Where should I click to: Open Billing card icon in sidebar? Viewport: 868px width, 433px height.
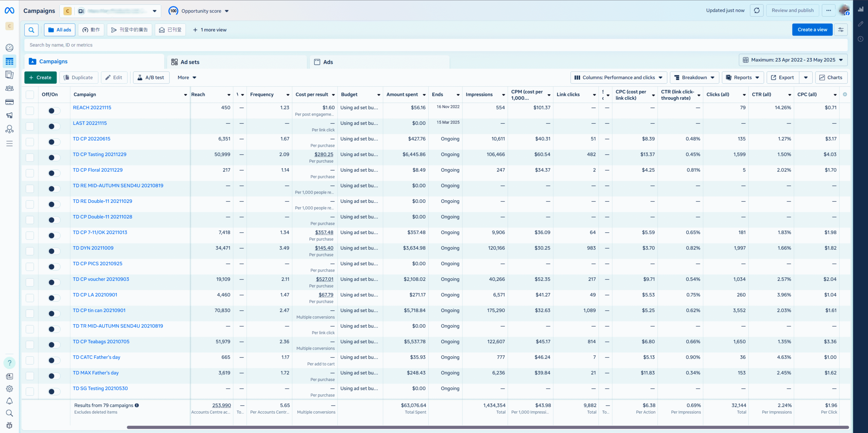pos(9,102)
